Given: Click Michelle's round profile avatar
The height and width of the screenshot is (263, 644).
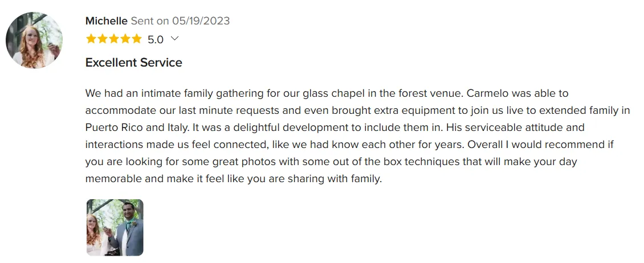Looking at the screenshot, I should click(34, 40).
